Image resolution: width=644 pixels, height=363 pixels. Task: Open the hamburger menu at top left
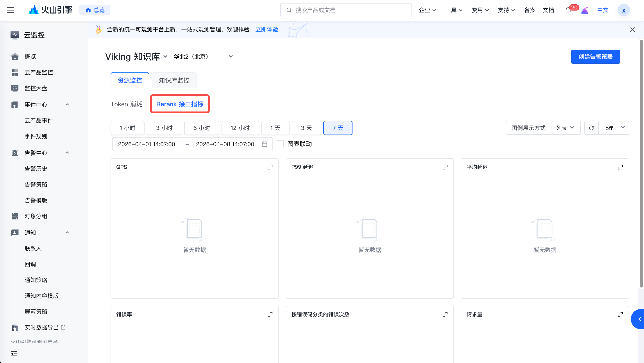coord(11,10)
